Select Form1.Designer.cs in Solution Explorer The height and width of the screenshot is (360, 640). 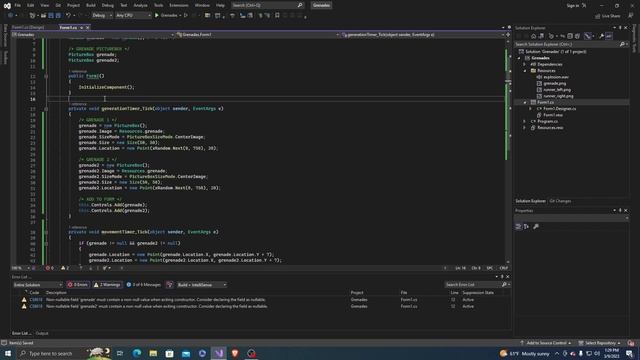coord(559,109)
